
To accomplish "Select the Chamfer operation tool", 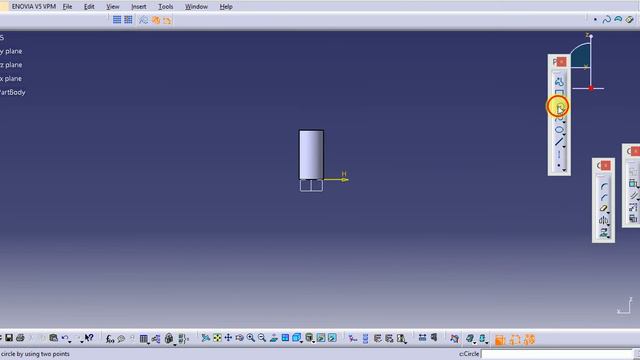I will [x=604, y=198].
